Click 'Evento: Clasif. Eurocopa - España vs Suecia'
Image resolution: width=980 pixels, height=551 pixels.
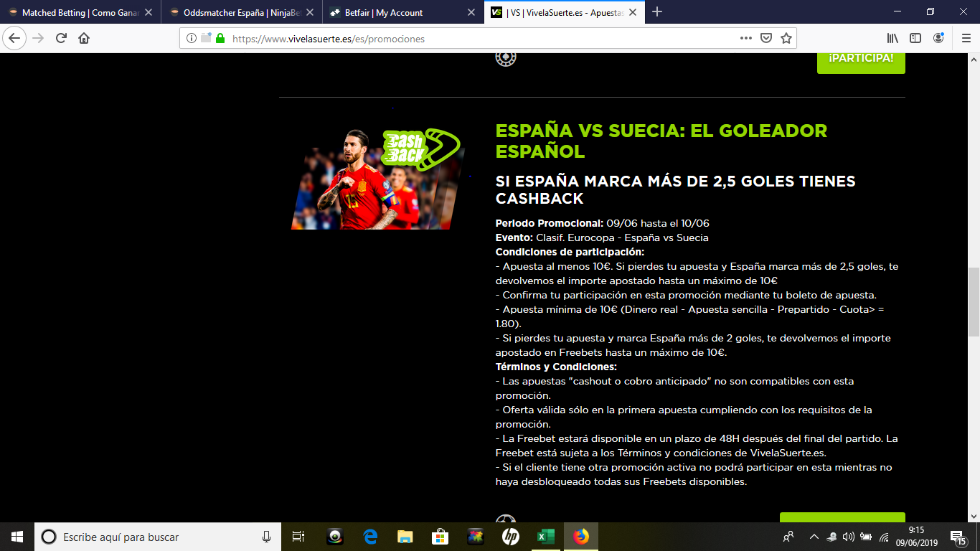[x=602, y=237]
